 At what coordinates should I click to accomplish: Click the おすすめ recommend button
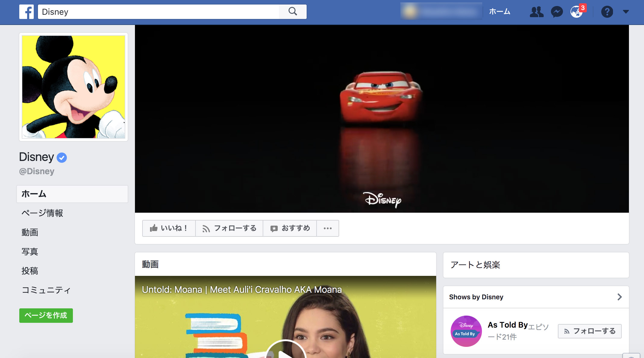pos(290,228)
